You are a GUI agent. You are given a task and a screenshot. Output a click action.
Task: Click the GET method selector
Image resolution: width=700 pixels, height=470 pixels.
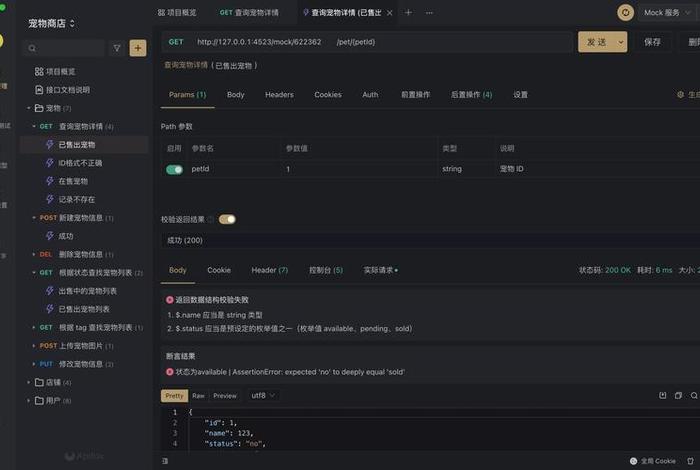click(x=176, y=42)
